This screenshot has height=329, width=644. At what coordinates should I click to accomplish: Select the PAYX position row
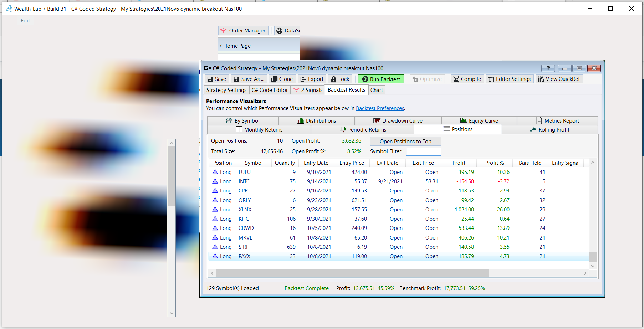[x=399, y=256]
